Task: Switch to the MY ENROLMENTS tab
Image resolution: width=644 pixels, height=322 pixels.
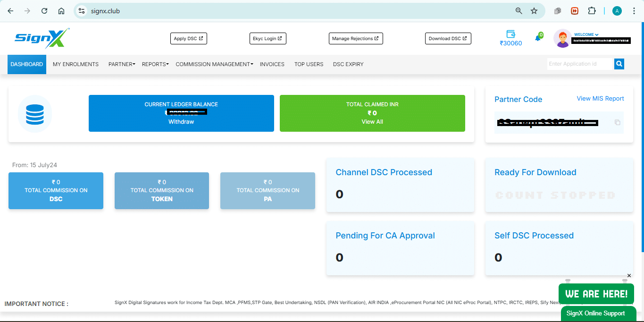Action: click(x=75, y=64)
